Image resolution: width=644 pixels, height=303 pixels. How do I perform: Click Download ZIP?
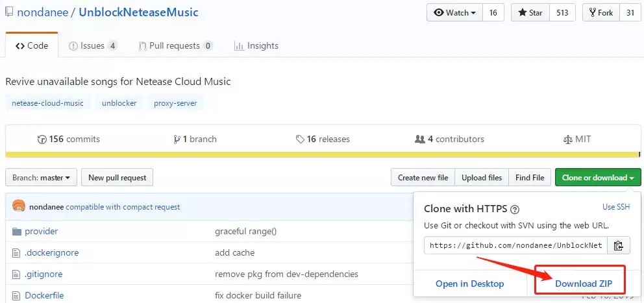click(x=584, y=284)
